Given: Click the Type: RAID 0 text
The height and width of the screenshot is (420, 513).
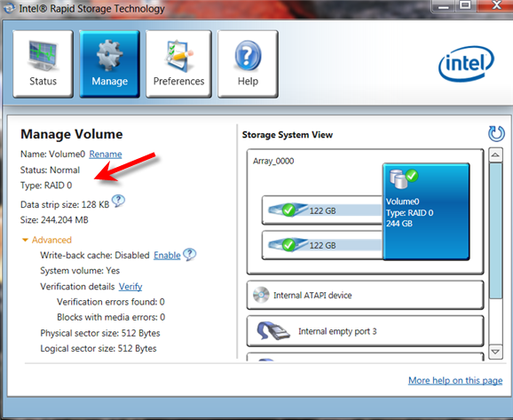Looking at the screenshot, I should pos(46,186).
